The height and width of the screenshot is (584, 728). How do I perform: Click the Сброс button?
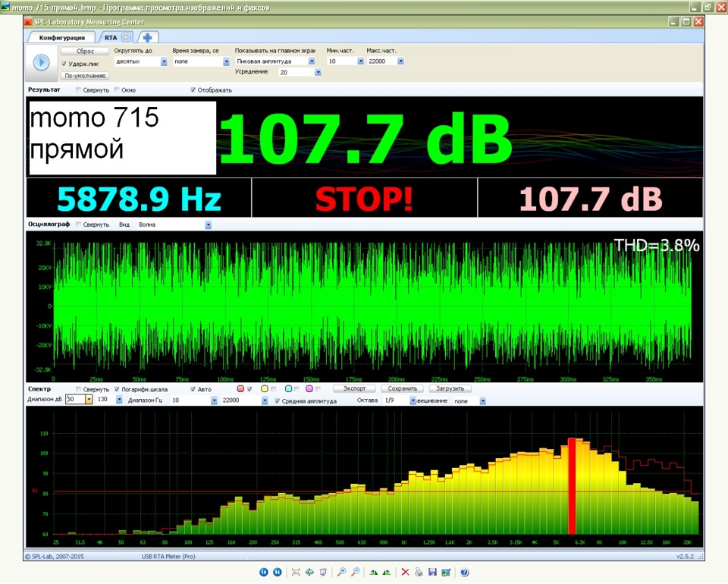click(85, 51)
